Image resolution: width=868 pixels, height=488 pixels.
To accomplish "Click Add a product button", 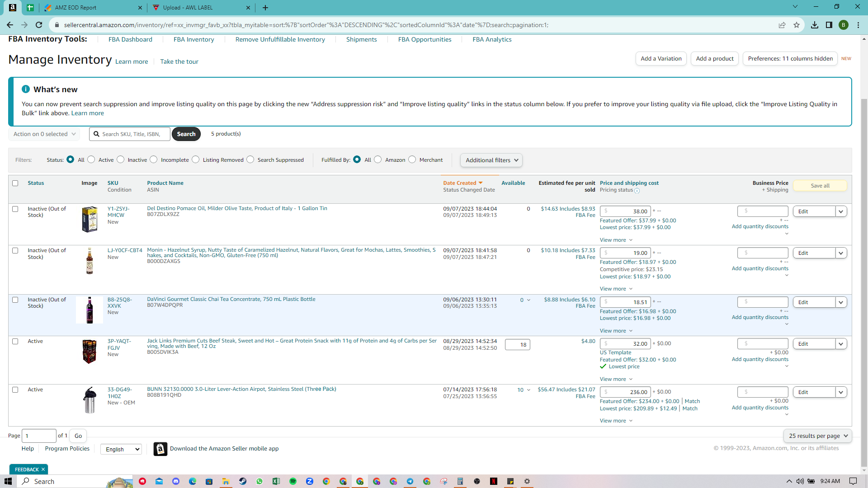I will click(x=715, y=59).
